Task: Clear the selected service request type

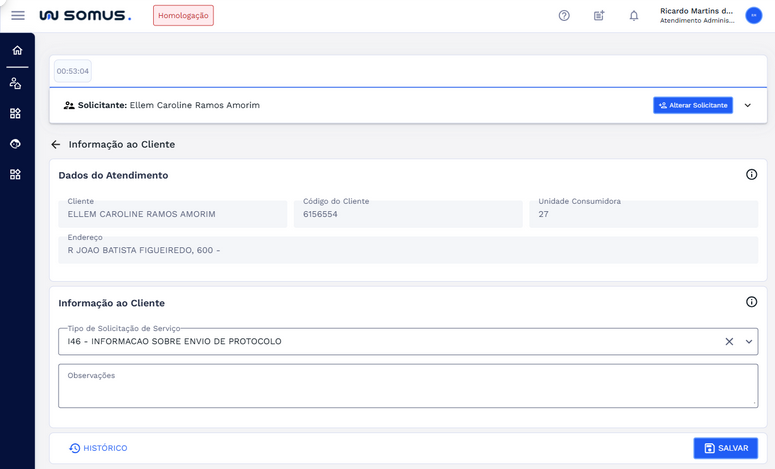Action: pyautogui.click(x=729, y=342)
